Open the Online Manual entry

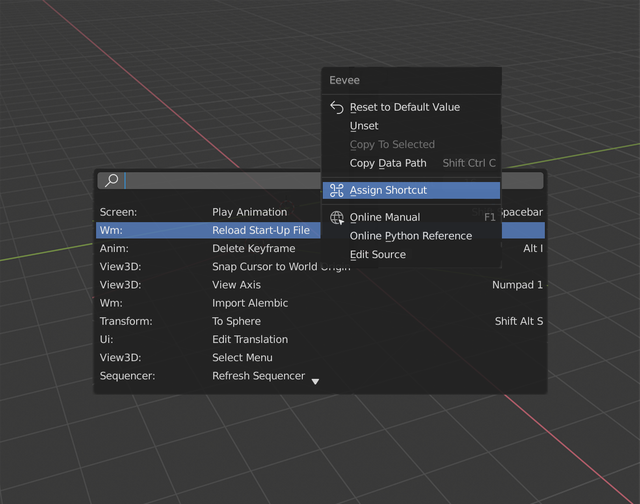point(411,218)
